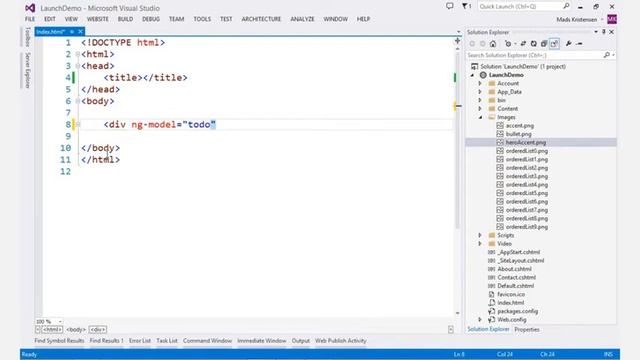640x360 pixels.
Task: Toggle auto-hide pin for Solution Explorer
Action: point(604,32)
